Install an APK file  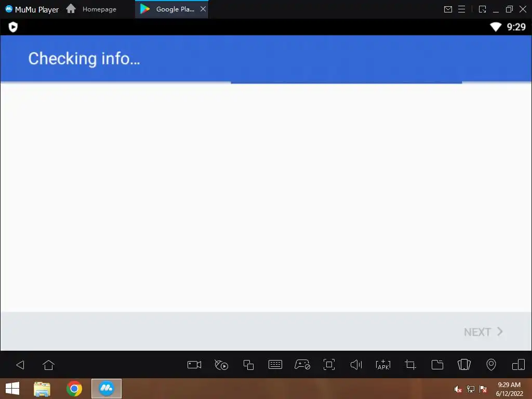pyautogui.click(x=383, y=365)
